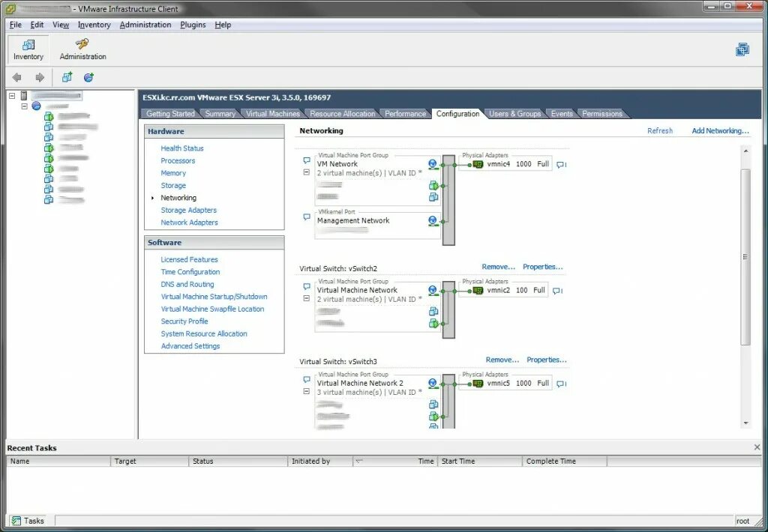
Task: Click the vmnic2 physical adapter icon
Action: pyautogui.click(x=478, y=291)
